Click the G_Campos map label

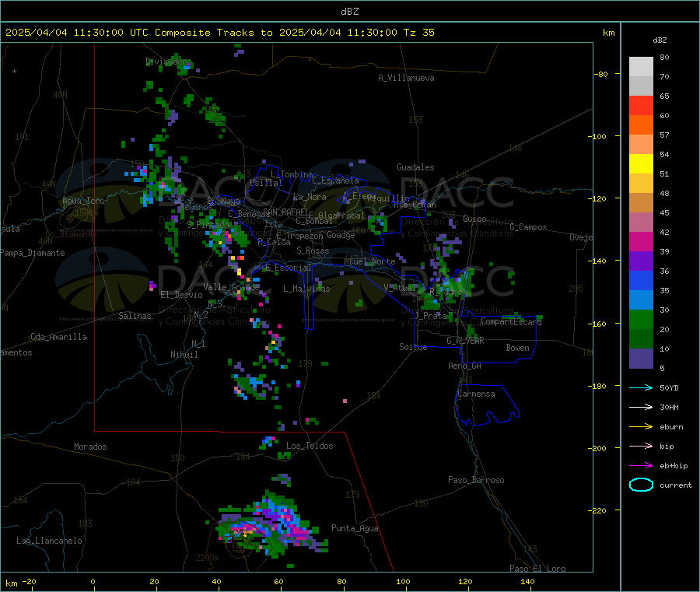coord(528,227)
